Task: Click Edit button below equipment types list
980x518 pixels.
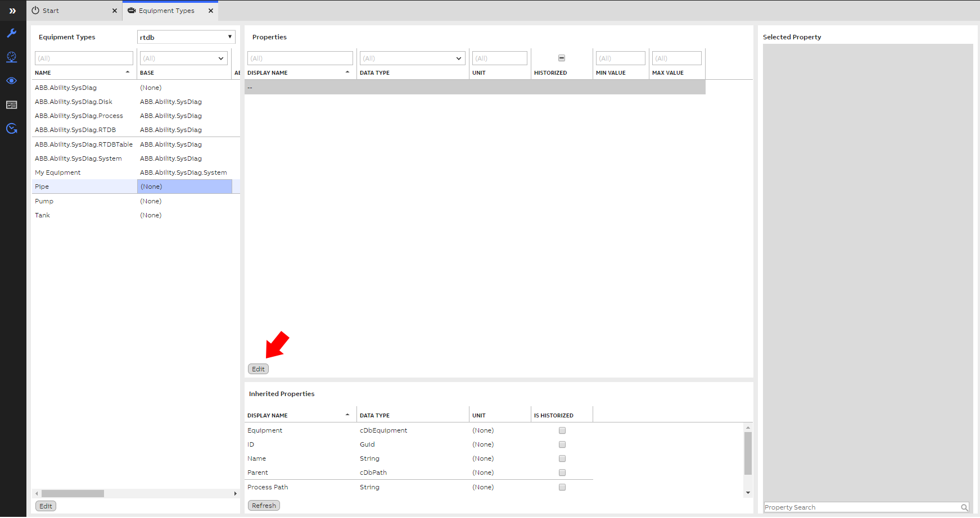Action: pos(46,506)
